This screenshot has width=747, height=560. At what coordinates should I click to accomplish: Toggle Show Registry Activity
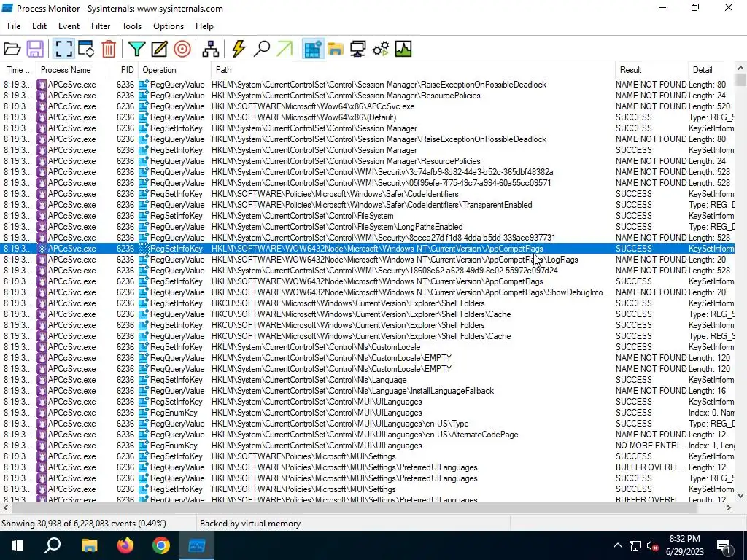tap(312, 49)
